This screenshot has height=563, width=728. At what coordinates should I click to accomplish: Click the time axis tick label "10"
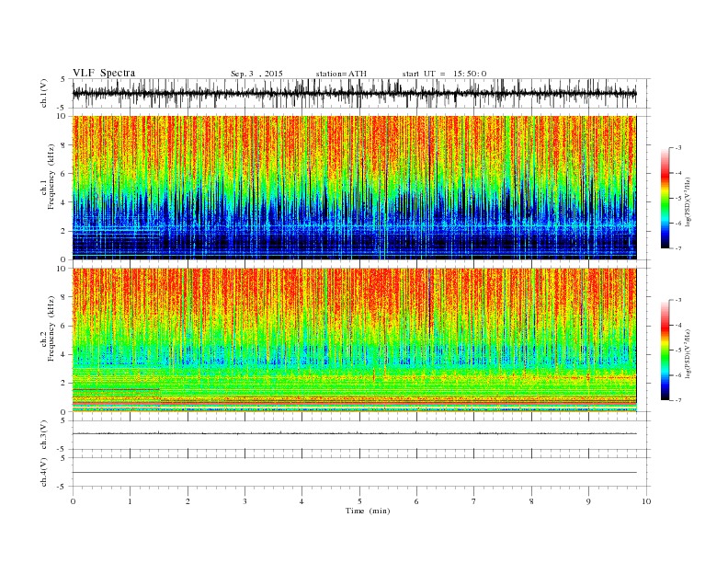(646, 501)
